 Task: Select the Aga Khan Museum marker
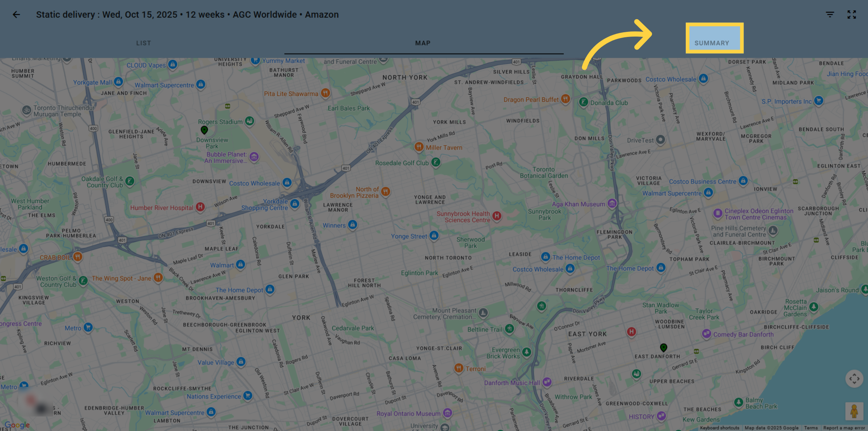[612, 204]
